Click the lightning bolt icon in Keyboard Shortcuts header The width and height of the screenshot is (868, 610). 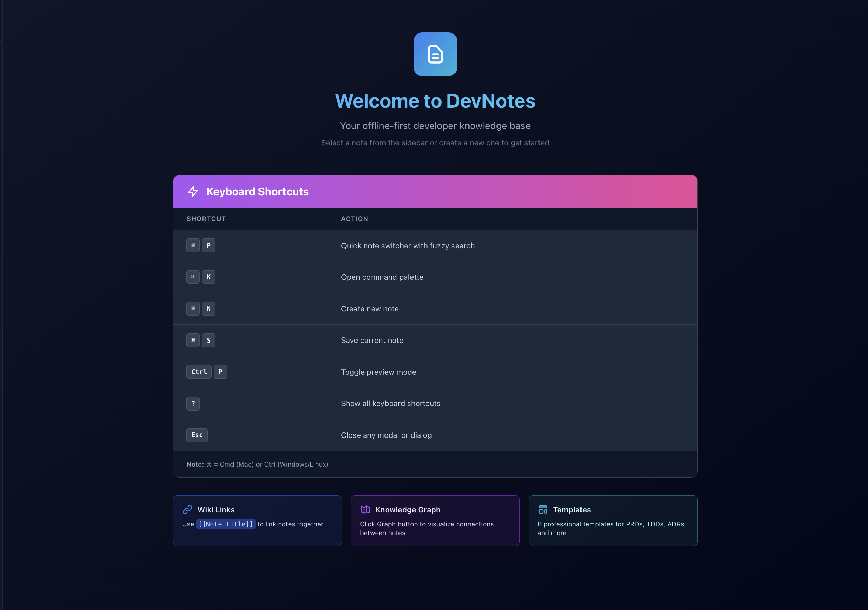(193, 191)
